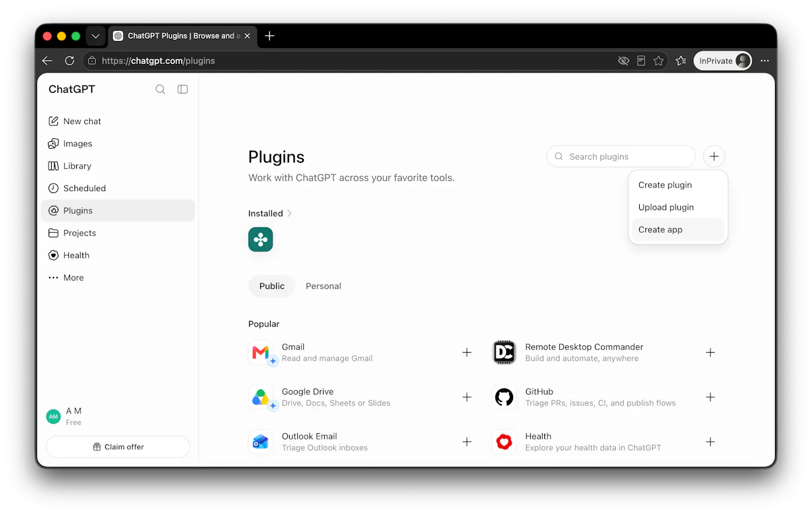Screen dimensions: 812x515
Task: Click the Claim offer button
Action: [118, 447]
